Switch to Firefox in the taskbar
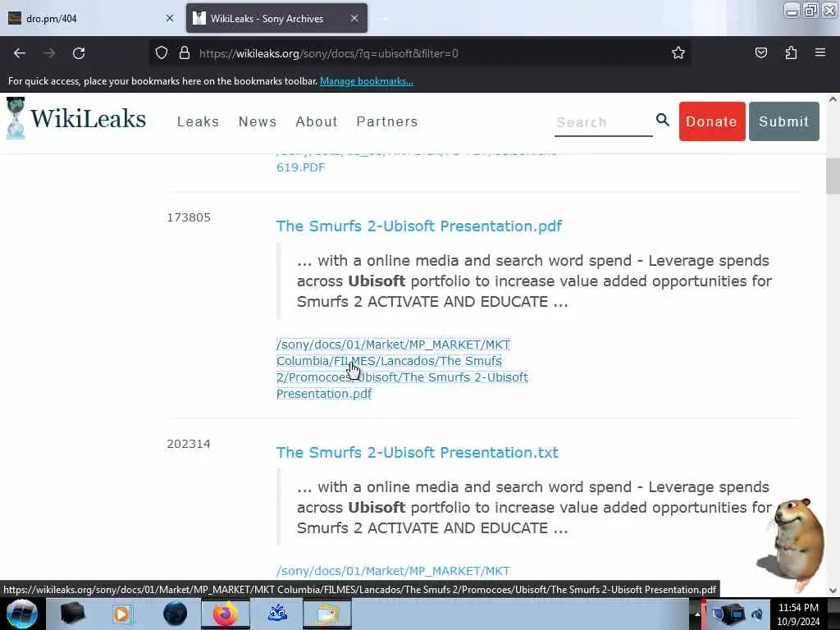The height and width of the screenshot is (630, 840). [x=226, y=614]
